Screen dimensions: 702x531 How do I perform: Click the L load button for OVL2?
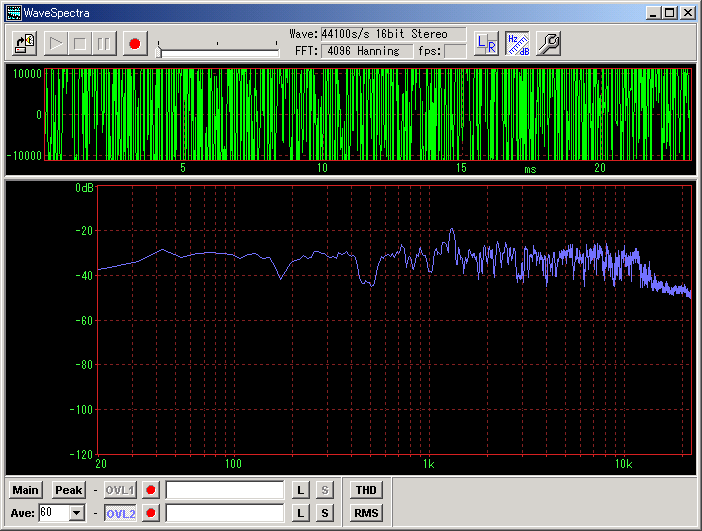pyautogui.click(x=300, y=513)
